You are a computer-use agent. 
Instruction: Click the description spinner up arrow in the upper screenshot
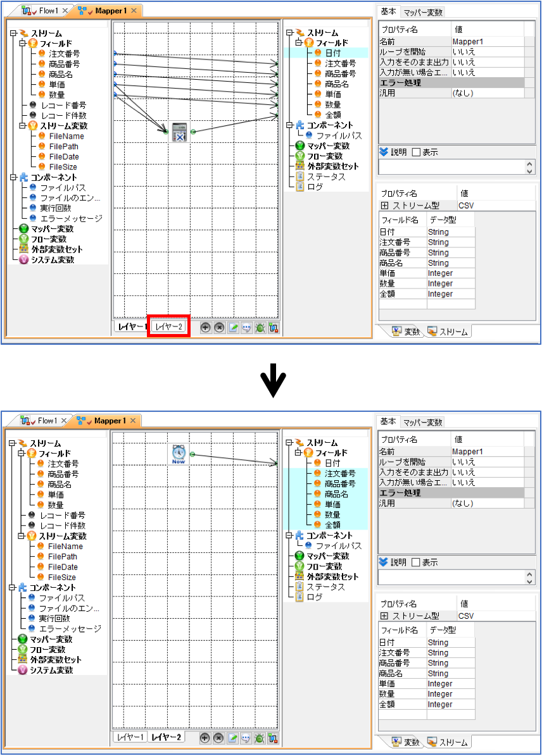(529, 164)
